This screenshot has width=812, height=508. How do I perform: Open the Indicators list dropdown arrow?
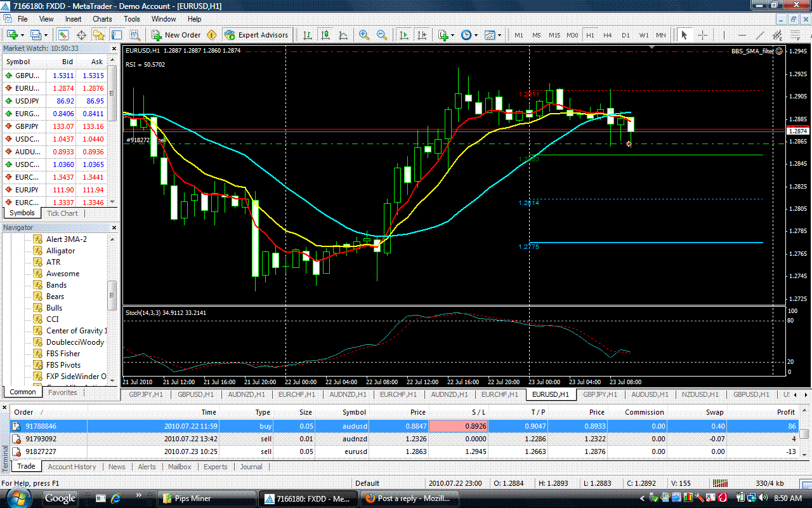click(x=452, y=35)
